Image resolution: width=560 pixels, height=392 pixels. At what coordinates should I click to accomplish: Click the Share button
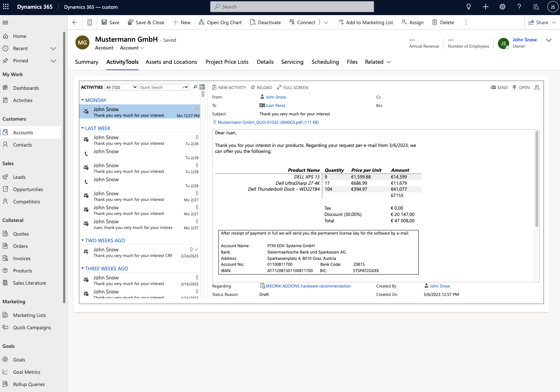point(542,22)
